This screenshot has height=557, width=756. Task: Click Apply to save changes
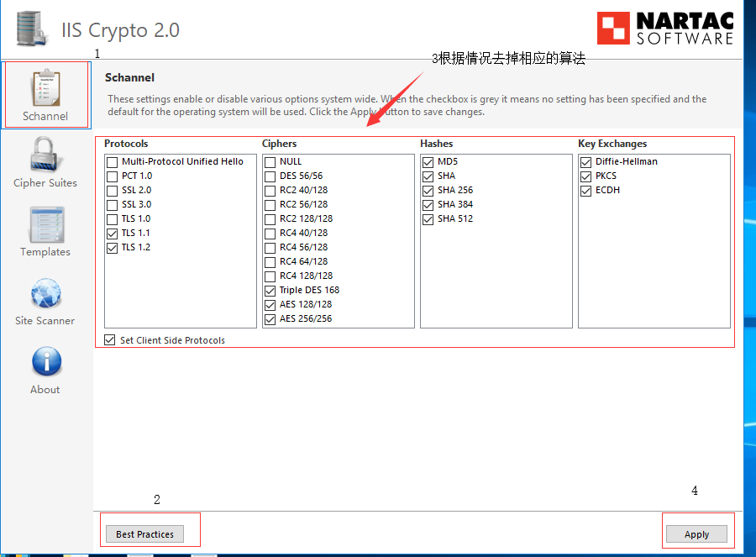click(696, 533)
